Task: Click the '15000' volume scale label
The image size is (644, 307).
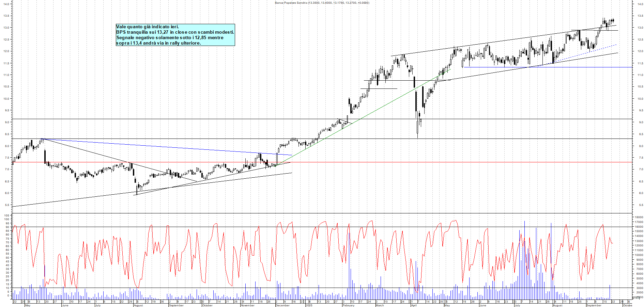Action: pyautogui.click(x=639, y=231)
